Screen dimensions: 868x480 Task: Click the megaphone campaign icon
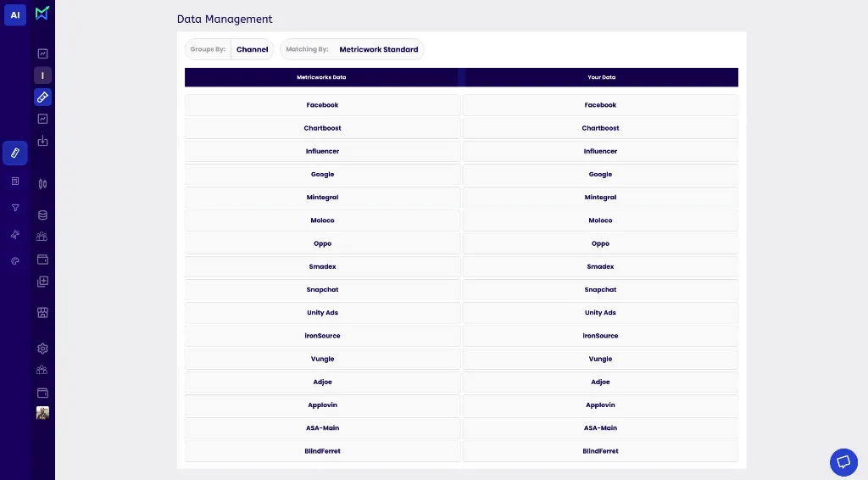click(15, 235)
